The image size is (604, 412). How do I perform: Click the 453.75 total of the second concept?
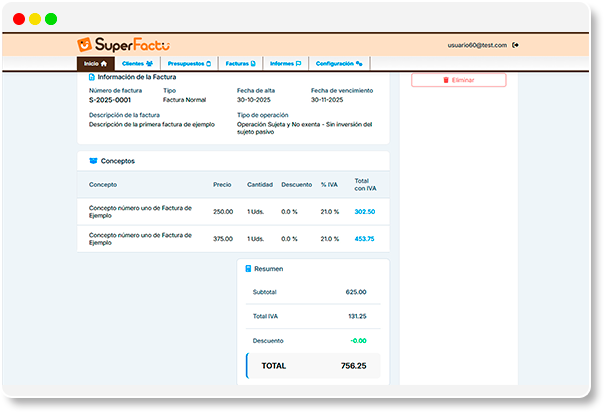(364, 238)
